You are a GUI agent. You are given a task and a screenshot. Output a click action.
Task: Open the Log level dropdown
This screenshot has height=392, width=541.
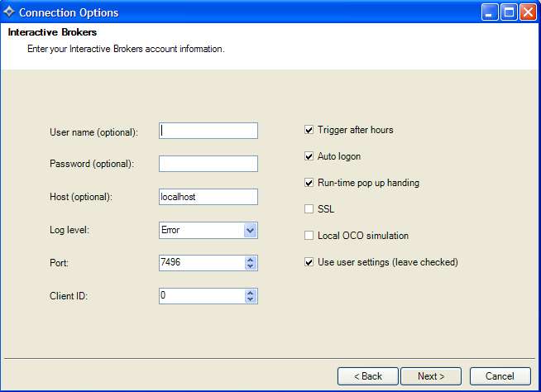250,230
